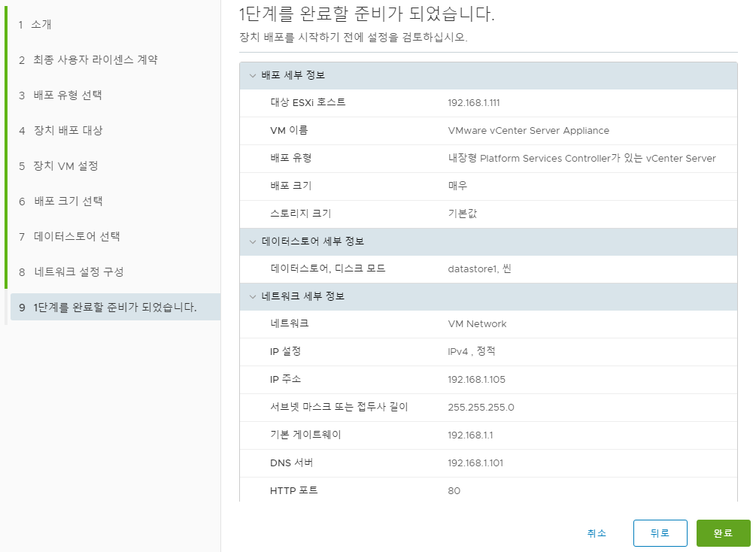The height and width of the screenshot is (552, 756).
Task: Collapse the 데이터스토어 세부 정보 section chevron
Action: tap(252, 241)
